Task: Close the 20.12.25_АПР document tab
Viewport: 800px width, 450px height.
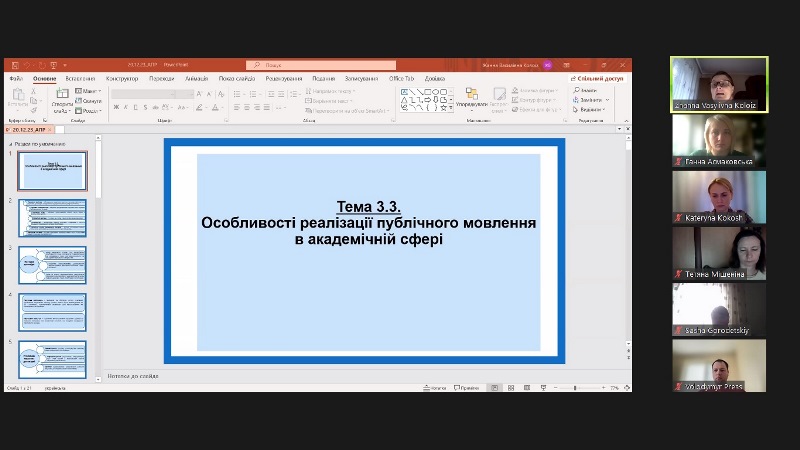Action: coord(50,130)
